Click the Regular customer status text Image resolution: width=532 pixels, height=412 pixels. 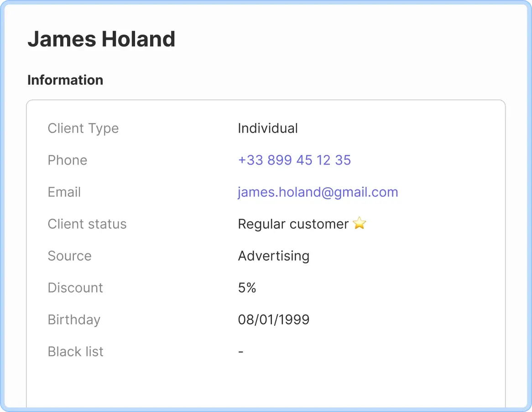point(292,224)
